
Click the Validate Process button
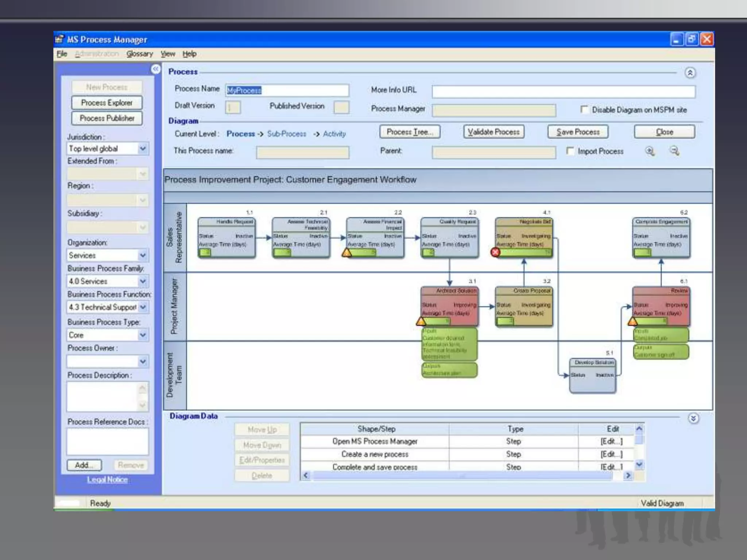[x=494, y=132]
